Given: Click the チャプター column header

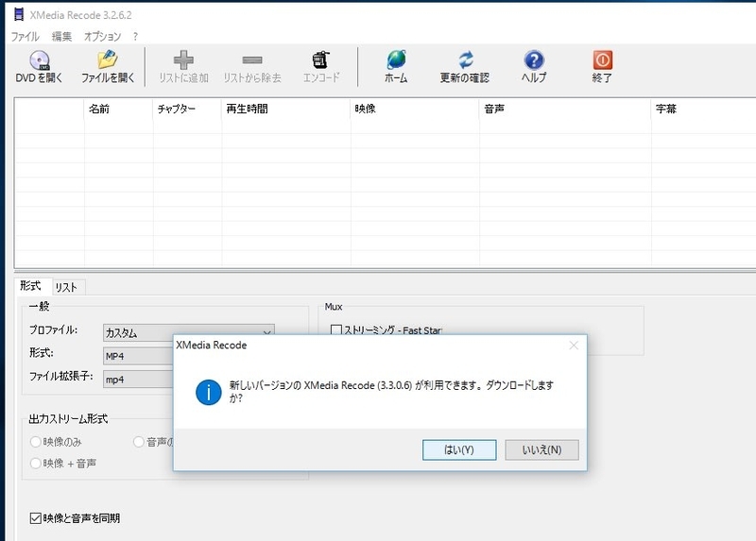Looking at the screenshot, I should click(187, 109).
